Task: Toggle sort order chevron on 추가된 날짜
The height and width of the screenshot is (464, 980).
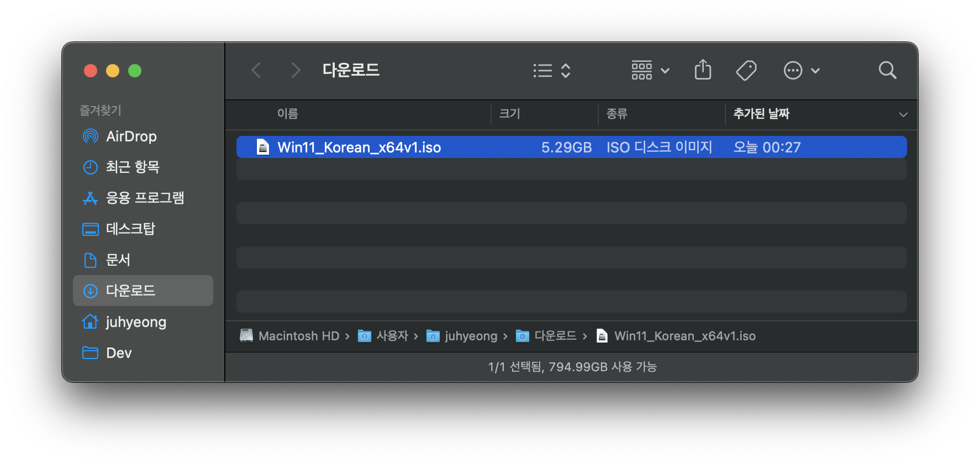Action: coord(903,114)
